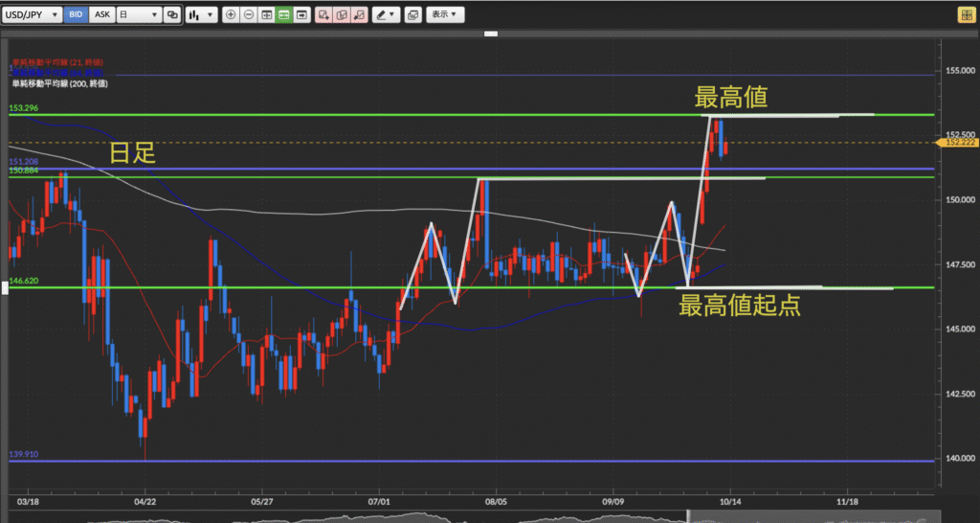
Task: Open the USD/JPY currency pair dropdown
Action: click(34, 14)
